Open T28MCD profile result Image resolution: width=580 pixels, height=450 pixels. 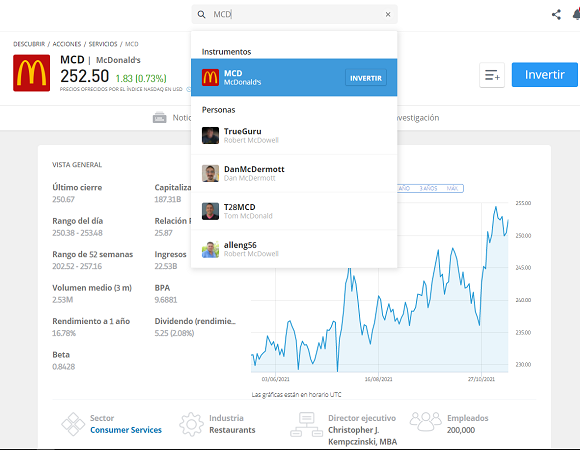pyautogui.click(x=294, y=211)
